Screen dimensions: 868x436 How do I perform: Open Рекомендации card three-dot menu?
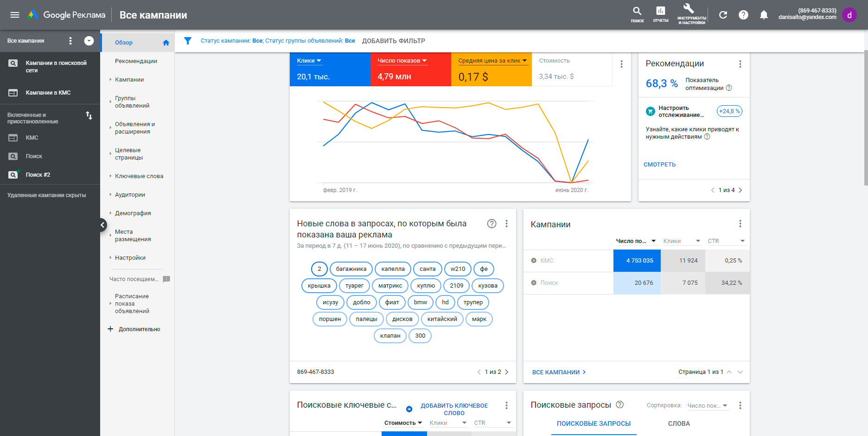pyautogui.click(x=740, y=64)
